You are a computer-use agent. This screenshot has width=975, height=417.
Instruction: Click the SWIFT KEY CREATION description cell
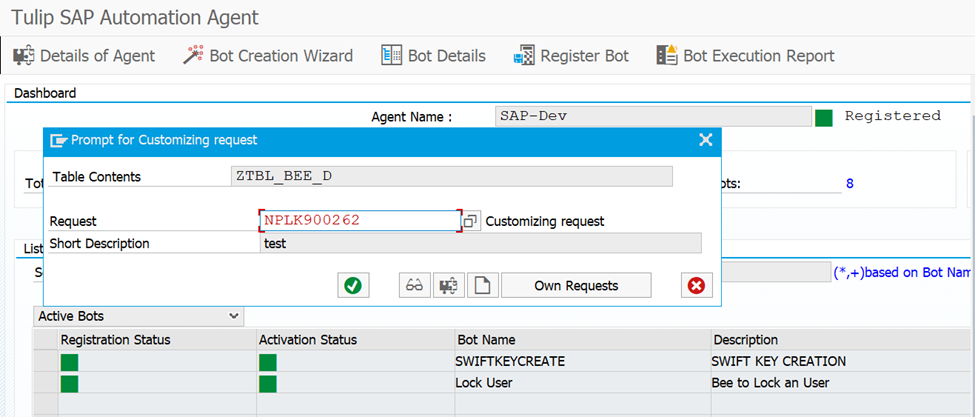[843, 361]
